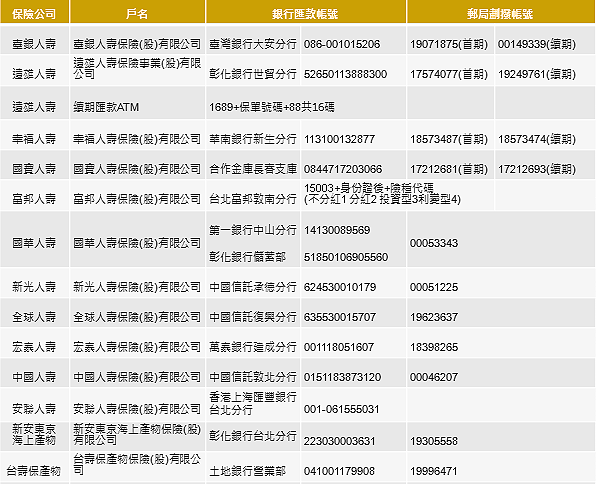The image size is (596, 484).
Task: Click postal account 19623637
Action: (434, 317)
